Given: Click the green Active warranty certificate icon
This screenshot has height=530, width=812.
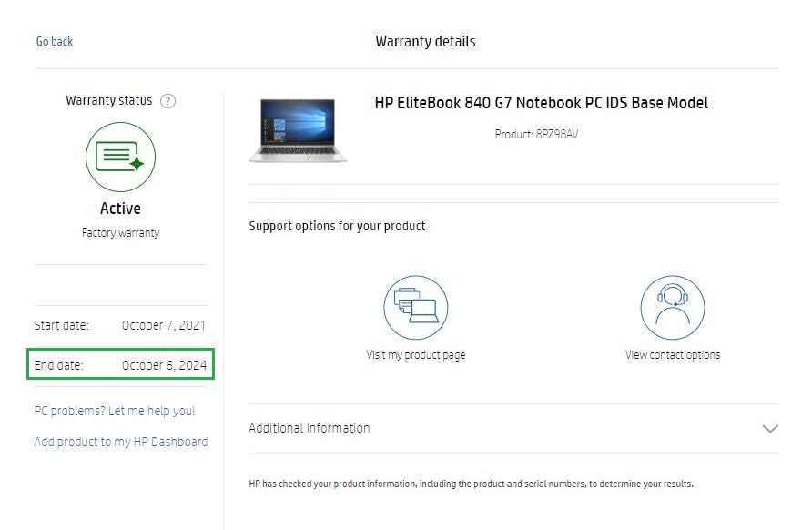Looking at the screenshot, I should (120, 157).
